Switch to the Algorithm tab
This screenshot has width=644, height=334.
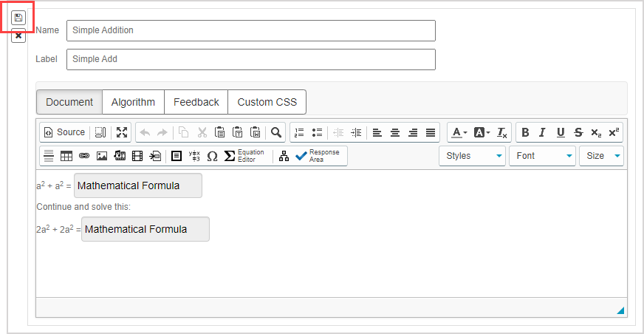(x=133, y=102)
